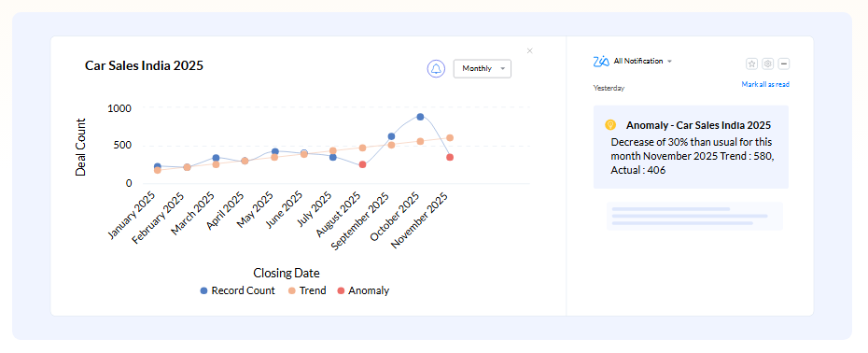The image size is (868, 353).
Task: Click the Closing Date axis title
Action: [287, 274]
